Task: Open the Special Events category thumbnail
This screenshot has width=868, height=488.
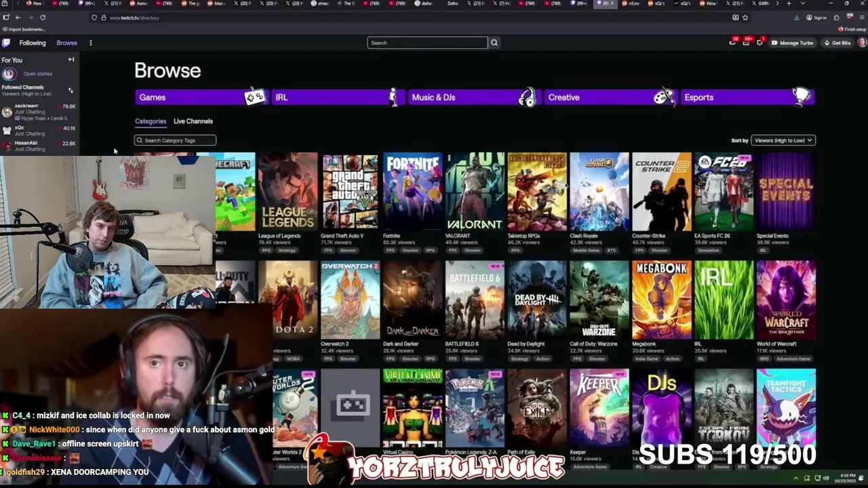Action: tap(787, 192)
